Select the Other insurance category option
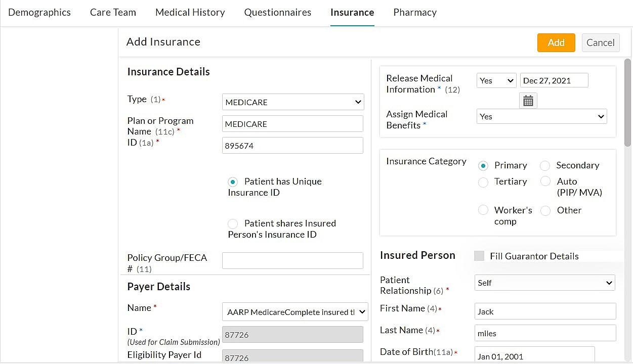This screenshot has height=364, width=633. point(545,210)
